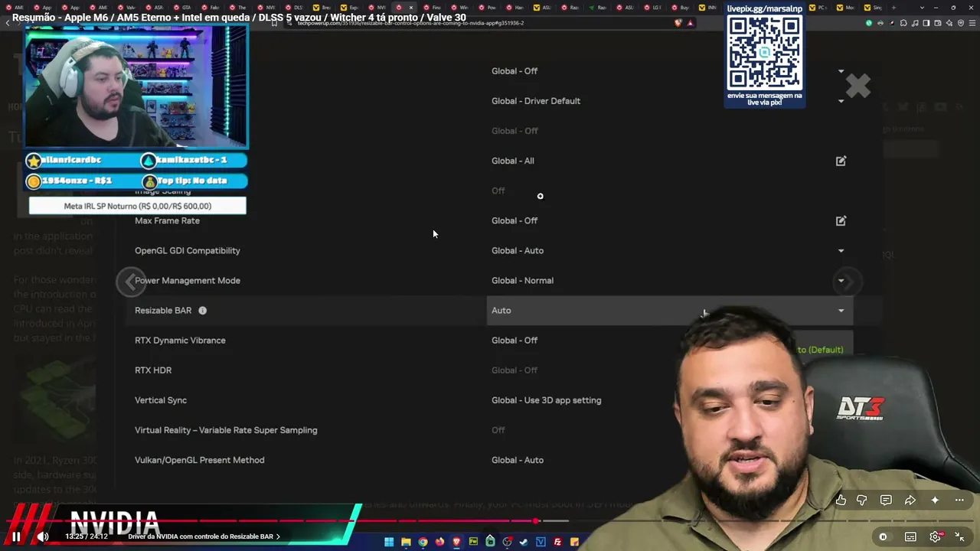
Task: Expand the OpenGL GDI Compatibility dropdown arrow
Action: click(x=841, y=250)
